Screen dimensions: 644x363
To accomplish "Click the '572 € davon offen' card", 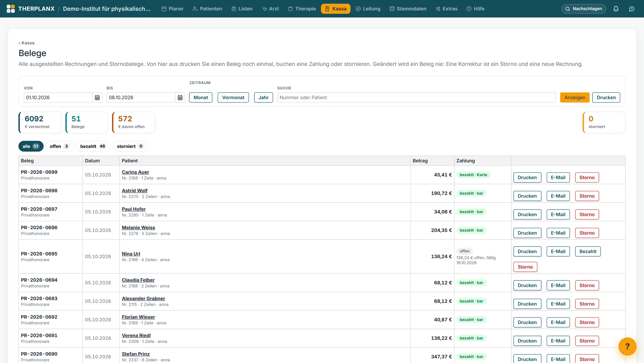I will pos(133,123).
